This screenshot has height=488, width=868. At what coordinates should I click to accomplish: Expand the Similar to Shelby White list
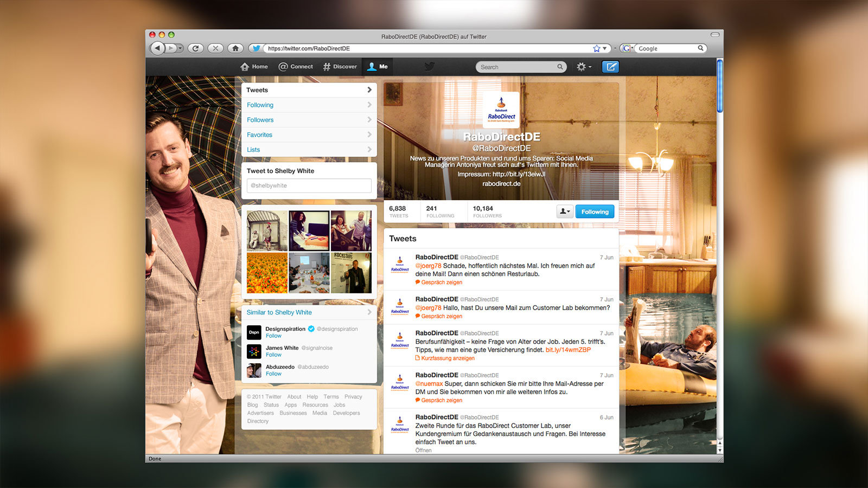[369, 312]
